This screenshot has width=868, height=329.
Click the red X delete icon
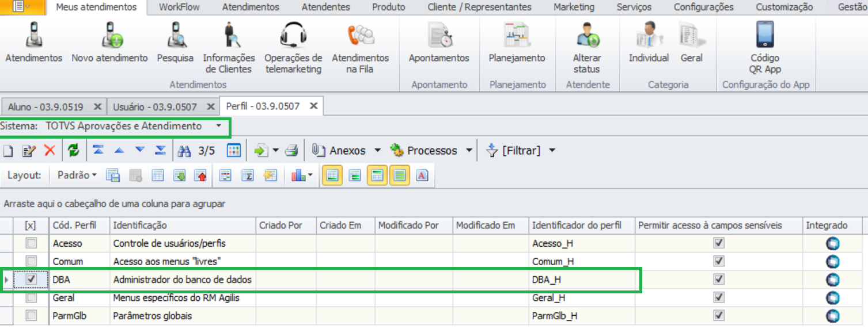point(50,151)
